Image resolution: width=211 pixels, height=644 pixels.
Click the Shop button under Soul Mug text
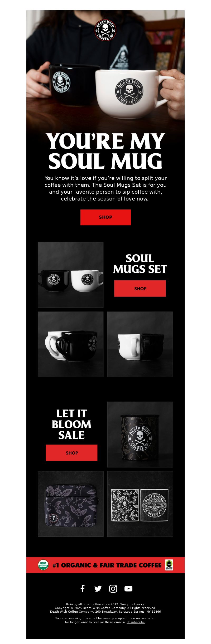(105, 217)
